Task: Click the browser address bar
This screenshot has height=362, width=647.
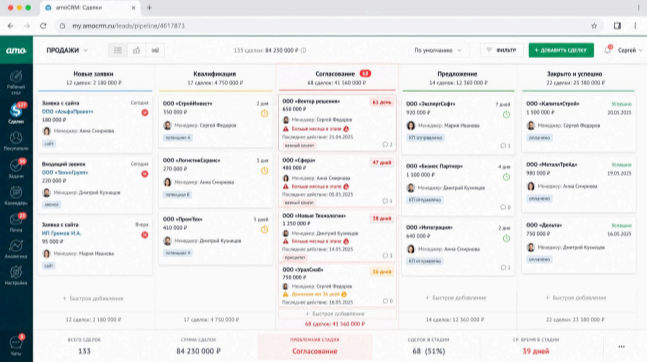Action: pos(328,26)
